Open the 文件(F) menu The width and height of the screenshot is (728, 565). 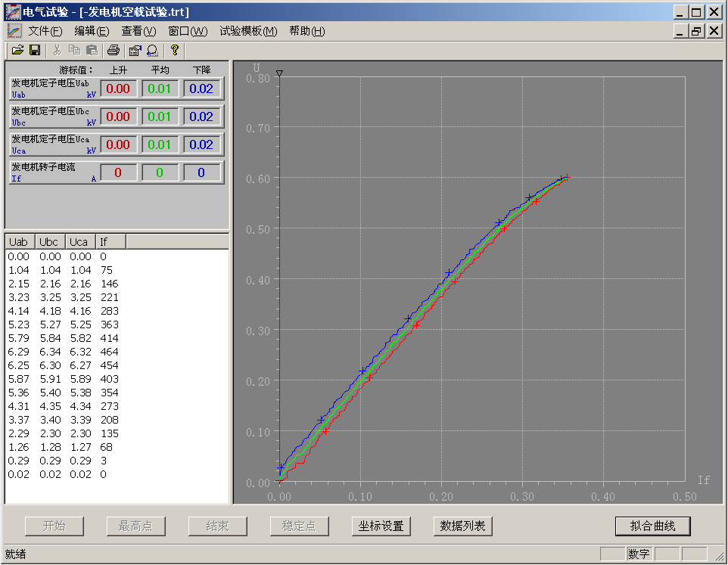[x=45, y=31]
